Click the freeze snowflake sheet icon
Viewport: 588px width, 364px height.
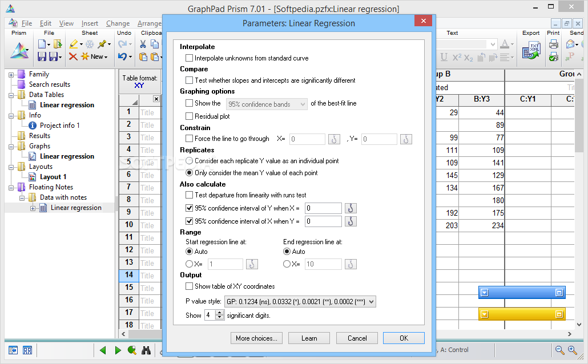click(90, 45)
